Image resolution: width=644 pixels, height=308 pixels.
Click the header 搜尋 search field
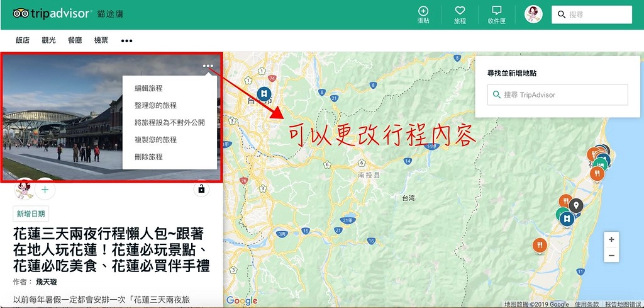point(591,14)
